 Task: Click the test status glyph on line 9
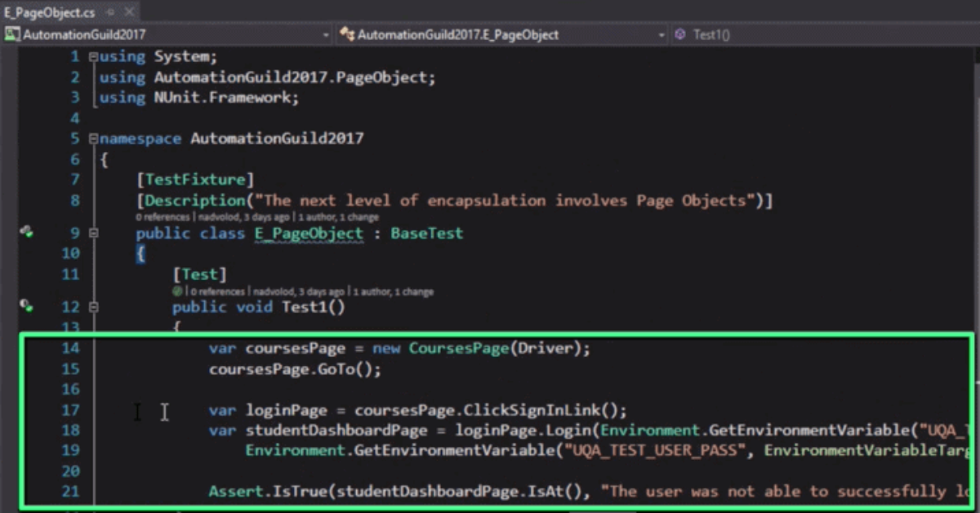point(26,233)
